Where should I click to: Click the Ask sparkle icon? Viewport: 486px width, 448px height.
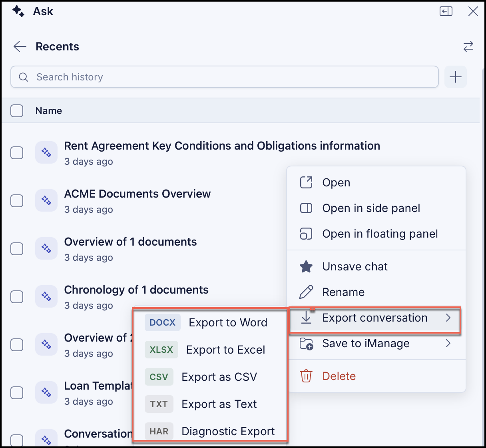pyautogui.click(x=18, y=11)
